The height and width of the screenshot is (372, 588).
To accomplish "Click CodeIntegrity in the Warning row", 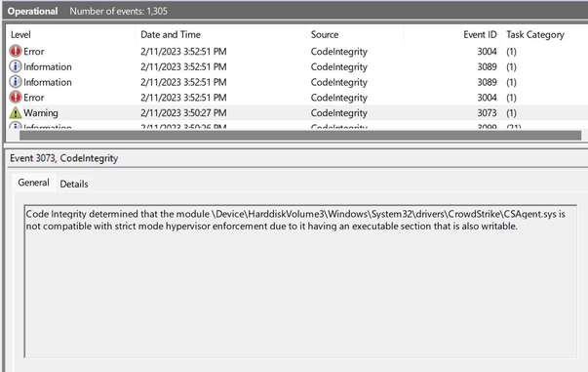I will tap(338, 113).
